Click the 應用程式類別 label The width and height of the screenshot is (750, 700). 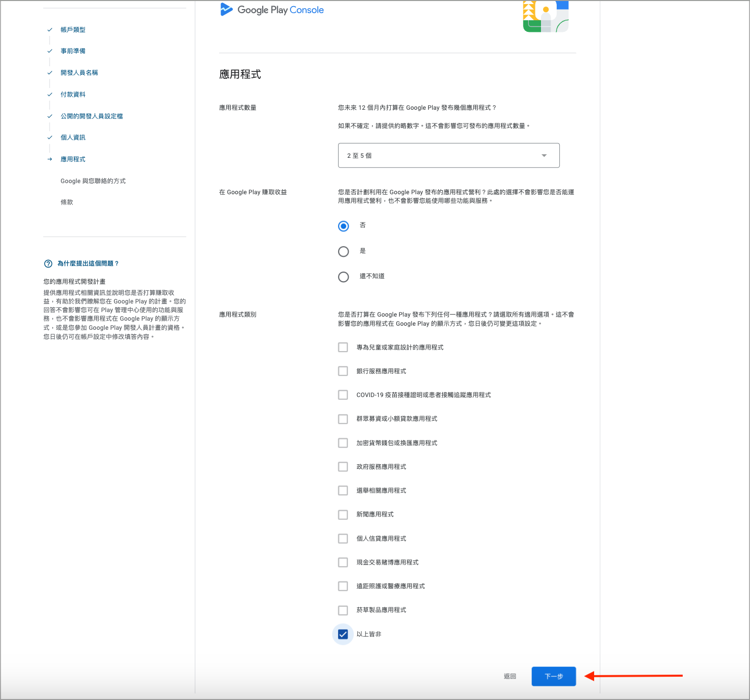pos(238,315)
